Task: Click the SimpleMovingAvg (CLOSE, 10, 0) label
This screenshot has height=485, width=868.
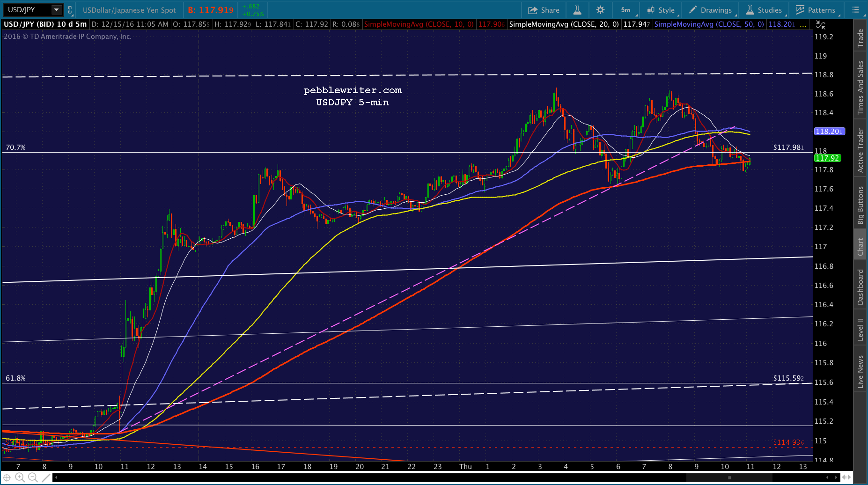Action: pyautogui.click(x=419, y=24)
